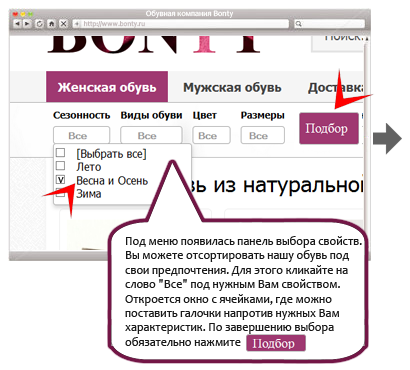Viewport: 410px width, 370px height.
Task: Go to home page via house icon
Action: pos(51,24)
